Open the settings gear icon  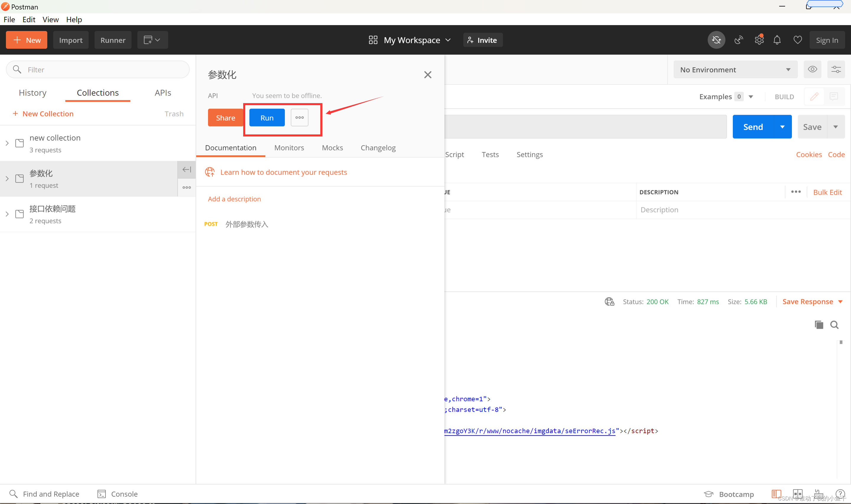coord(759,40)
